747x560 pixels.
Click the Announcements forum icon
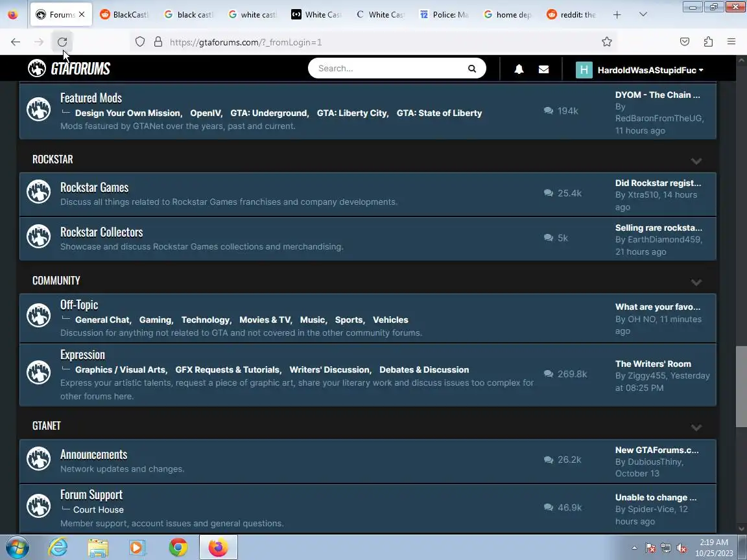click(39, 459)
